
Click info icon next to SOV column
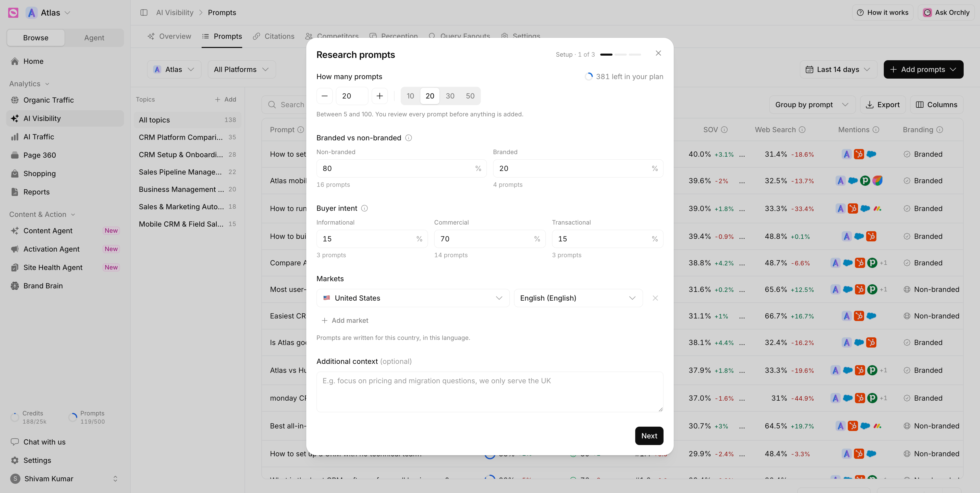coord(724,130)
